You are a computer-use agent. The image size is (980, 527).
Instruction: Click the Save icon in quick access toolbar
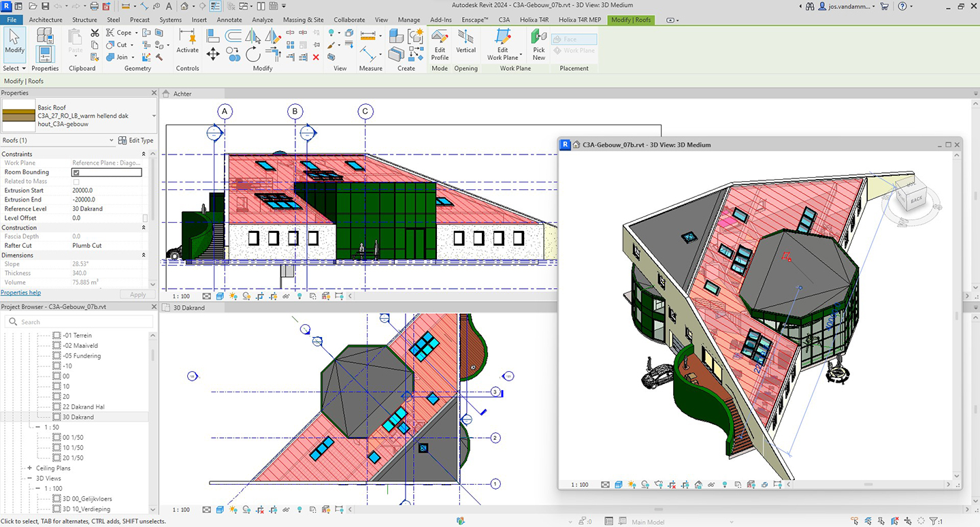pos(45,6)
